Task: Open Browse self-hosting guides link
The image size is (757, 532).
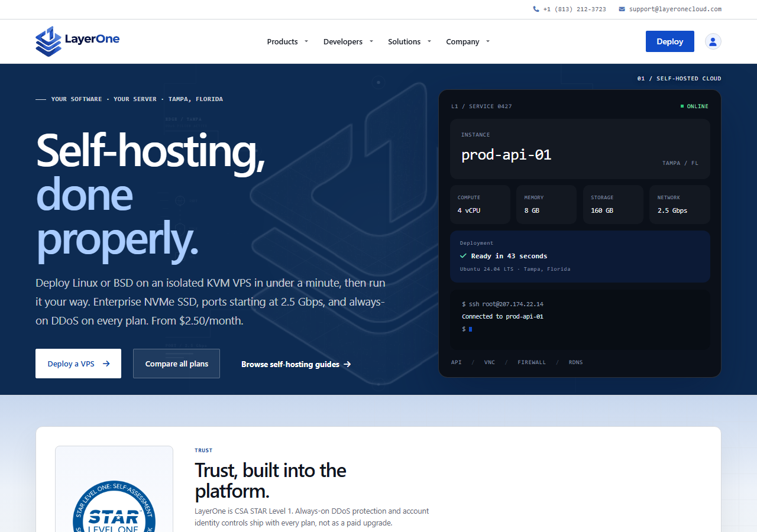Action: [x=296, y=364]
